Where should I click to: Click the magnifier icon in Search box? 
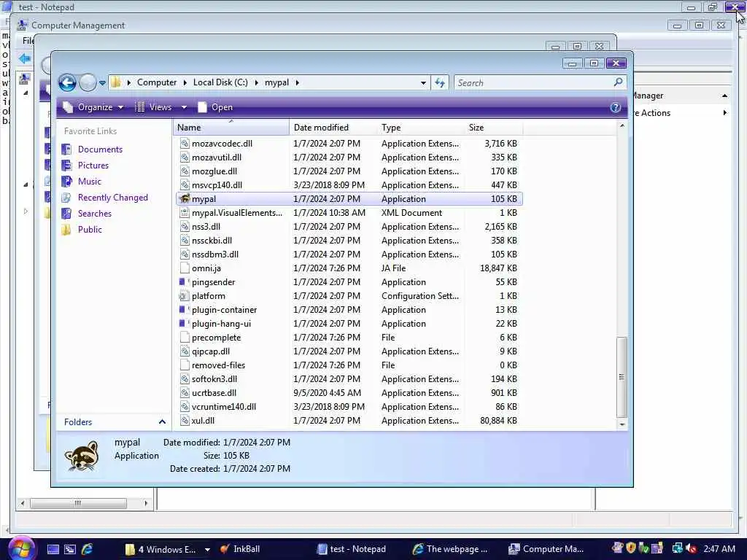click(619, 82)
